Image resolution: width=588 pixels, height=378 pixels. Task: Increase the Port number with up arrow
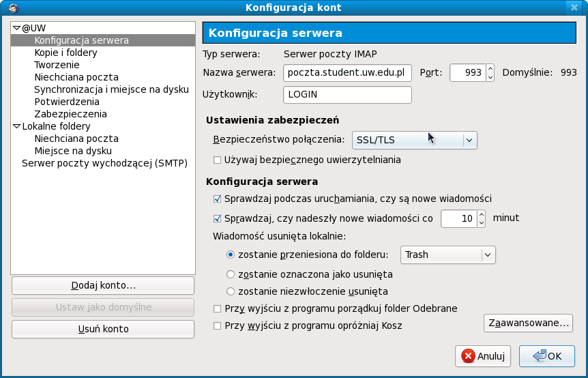point(490,69)
